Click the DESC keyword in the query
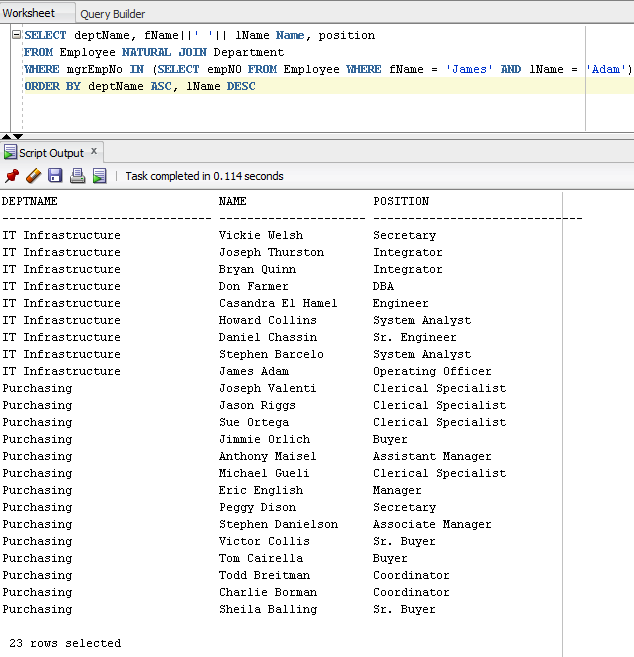 tap(241, 86)
